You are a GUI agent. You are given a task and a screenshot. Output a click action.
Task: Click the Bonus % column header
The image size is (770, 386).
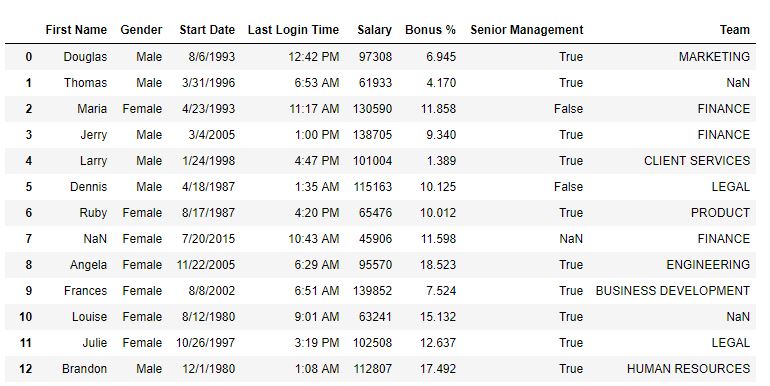pos(430,30)
